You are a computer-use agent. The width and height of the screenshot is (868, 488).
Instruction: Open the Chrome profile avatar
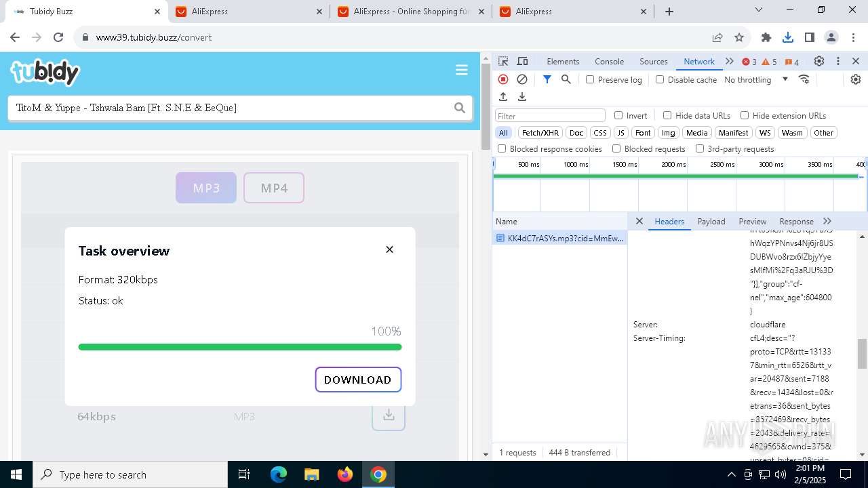(x=831, y=37)
